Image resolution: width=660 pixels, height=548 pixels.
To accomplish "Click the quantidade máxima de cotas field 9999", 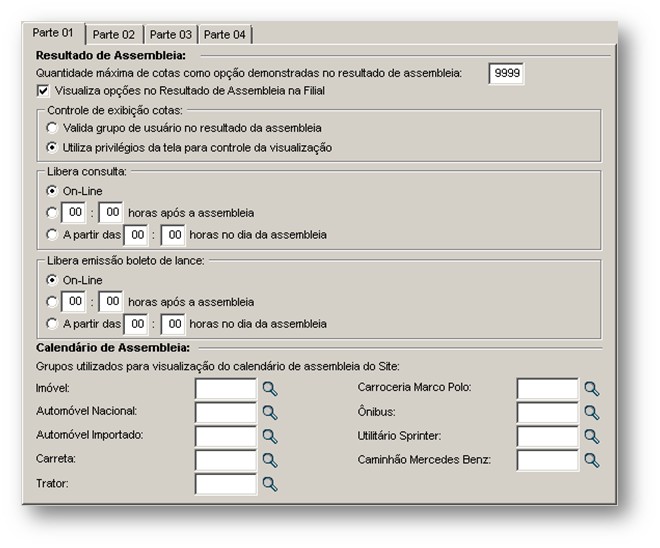I will 506,74.
